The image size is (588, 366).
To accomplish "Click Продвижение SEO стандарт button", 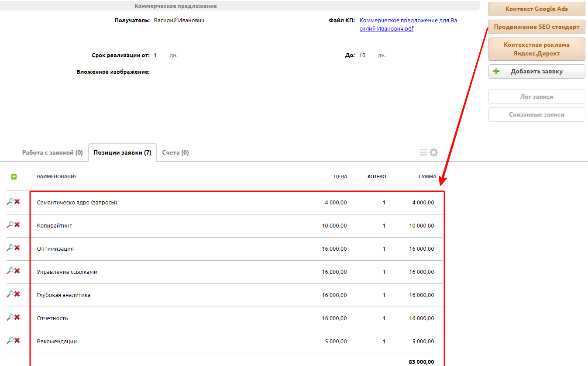I will [536, 27].
